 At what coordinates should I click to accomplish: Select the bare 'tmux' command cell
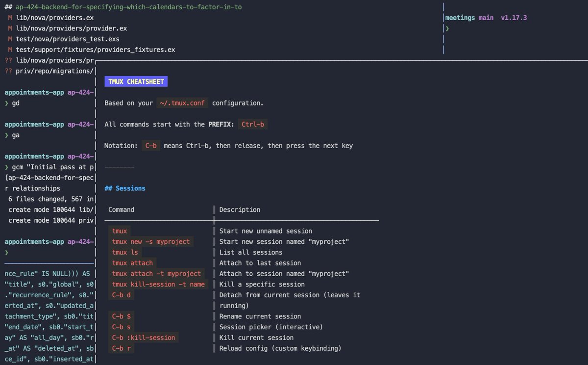[120, 231]
